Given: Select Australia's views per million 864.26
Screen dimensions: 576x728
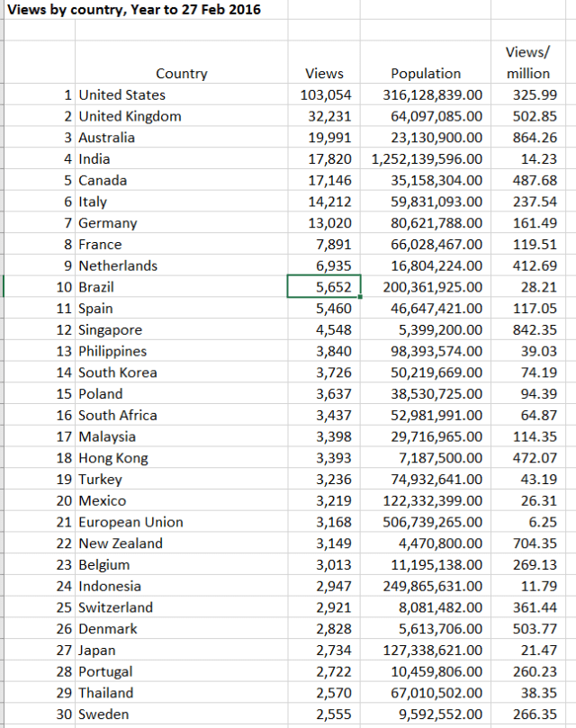Looking at the screenshot, I should [533, 138].
